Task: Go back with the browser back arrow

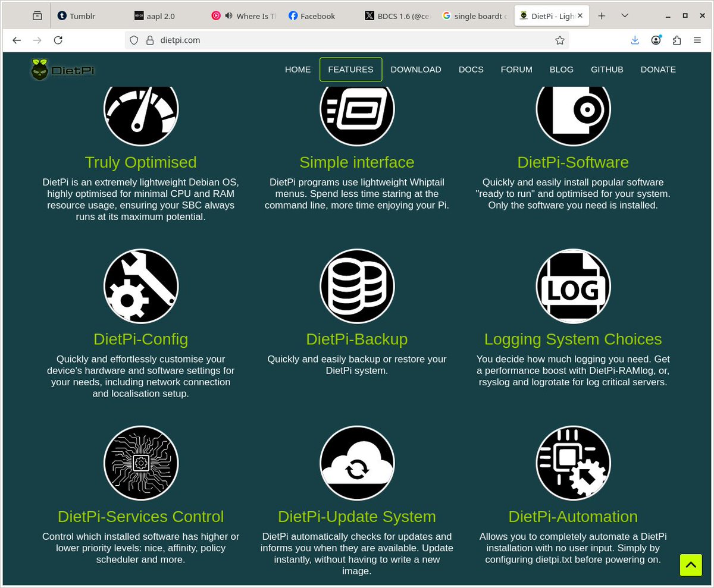Action: (17, 40)
